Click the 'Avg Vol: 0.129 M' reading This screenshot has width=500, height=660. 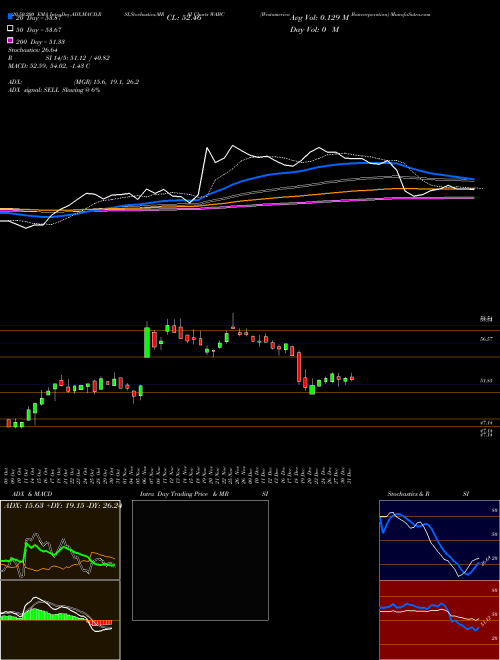click(319, 18)
